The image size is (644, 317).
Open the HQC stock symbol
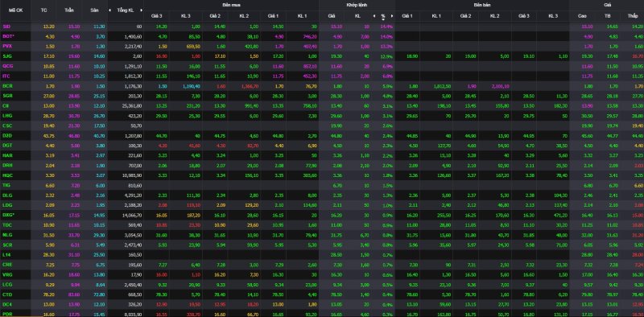tap(7, 175)
